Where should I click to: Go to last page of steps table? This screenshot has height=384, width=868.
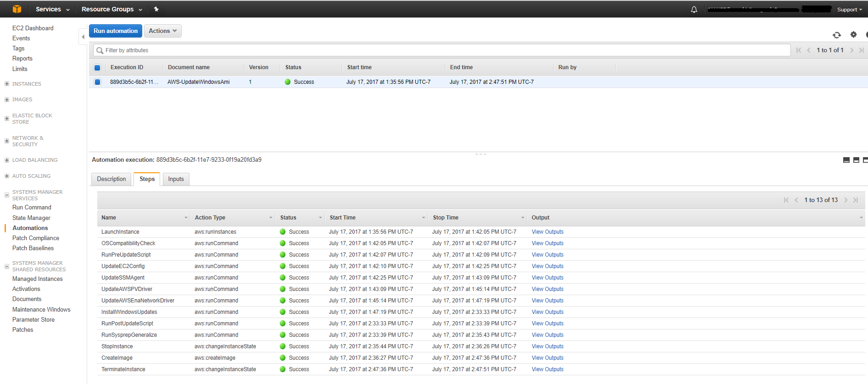[x=856, y=200]
